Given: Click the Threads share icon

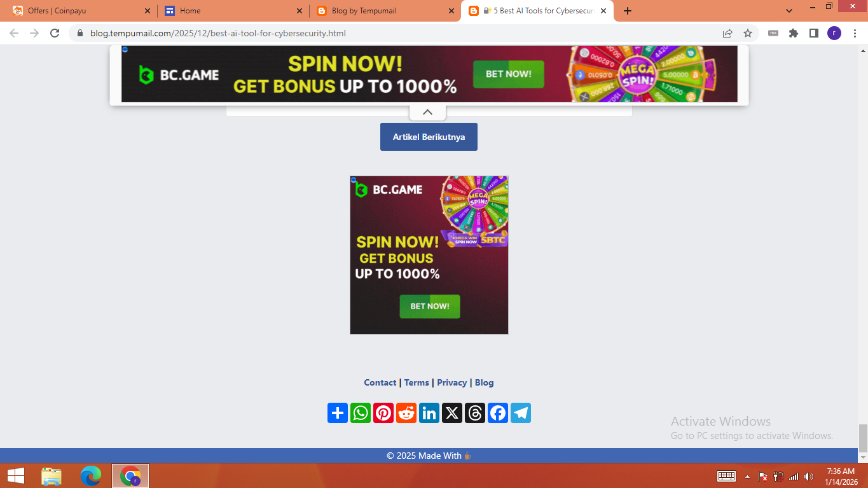Looking at the screenshot, I should (x=475, y=413).
